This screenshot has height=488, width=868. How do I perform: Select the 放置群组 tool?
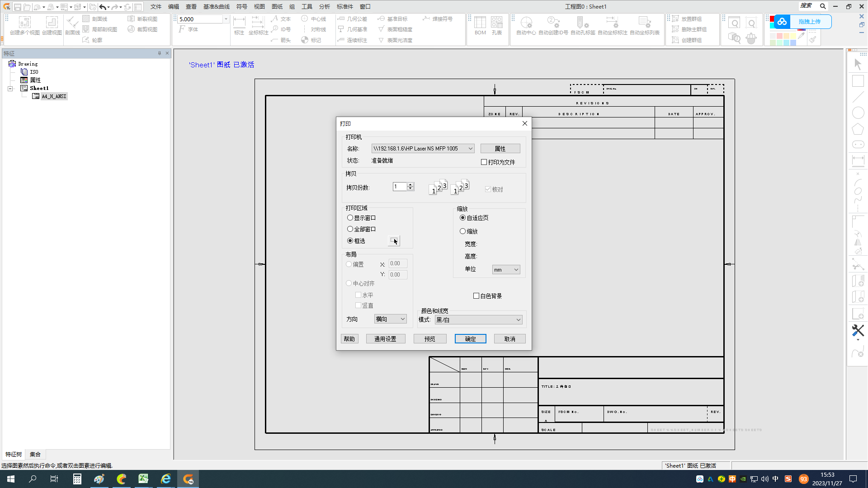tap(687, 19)
